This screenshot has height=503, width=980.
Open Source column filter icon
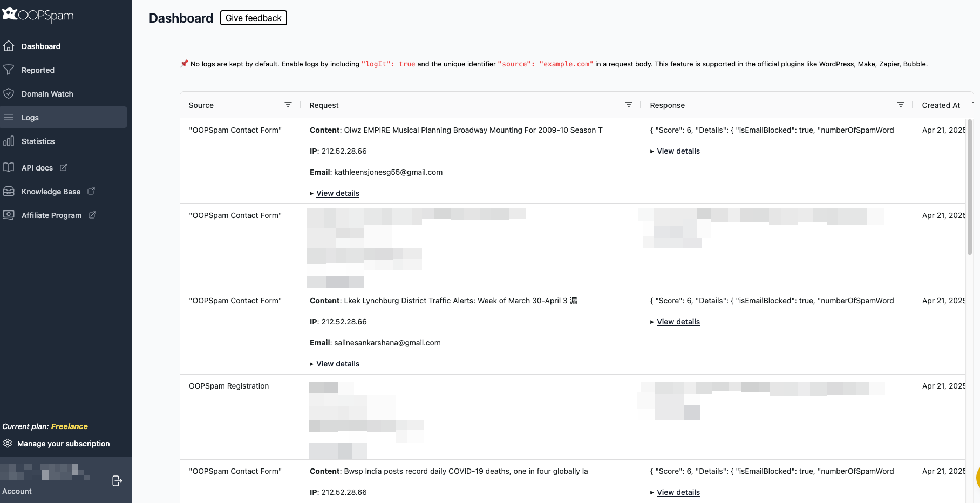(x=288, y=105)
